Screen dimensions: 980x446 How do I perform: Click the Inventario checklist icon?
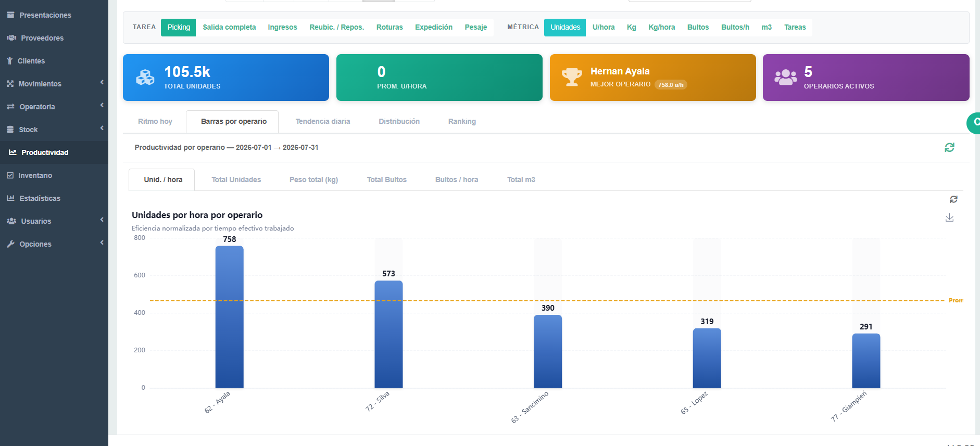click(x=10, y=175)
